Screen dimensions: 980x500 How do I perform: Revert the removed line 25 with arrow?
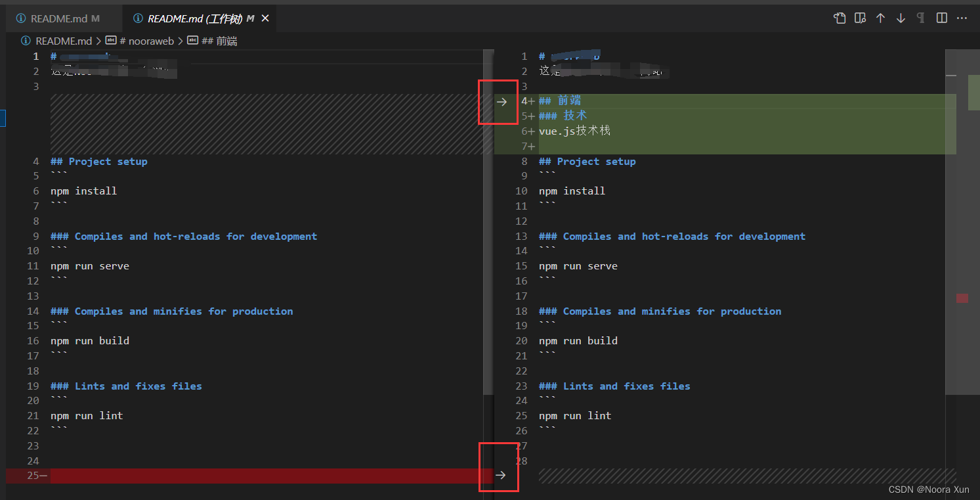tap(501, 475)
